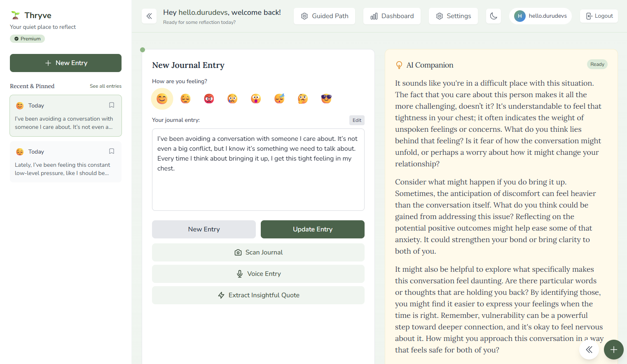
Task: Open See all entries link
Action: click(105, 86)
